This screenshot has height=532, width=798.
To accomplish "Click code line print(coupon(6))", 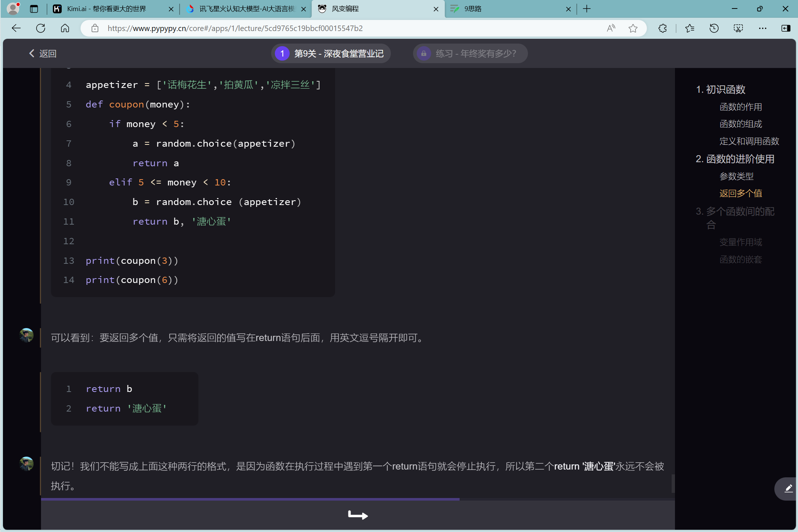I will coord(132,280).
